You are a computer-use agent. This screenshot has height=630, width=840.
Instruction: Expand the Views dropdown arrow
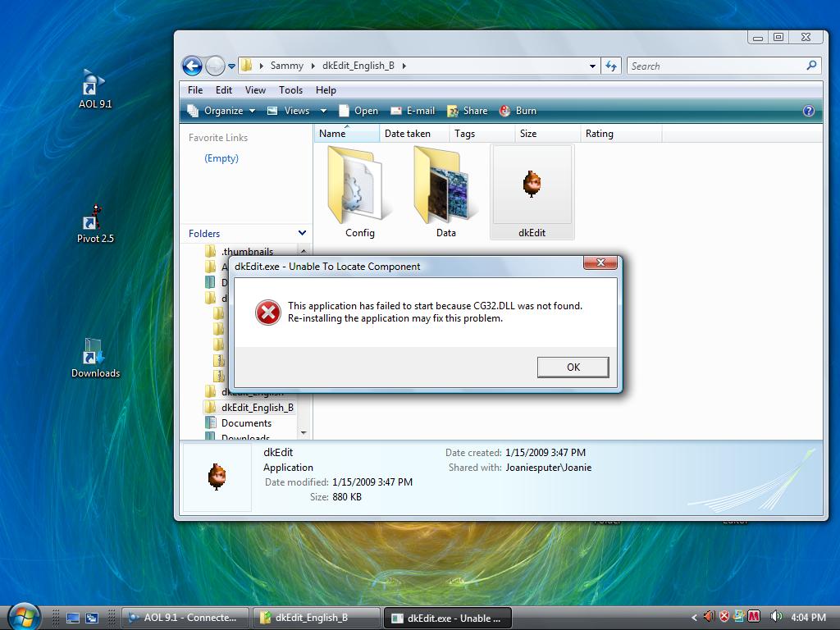pos(323,111)
